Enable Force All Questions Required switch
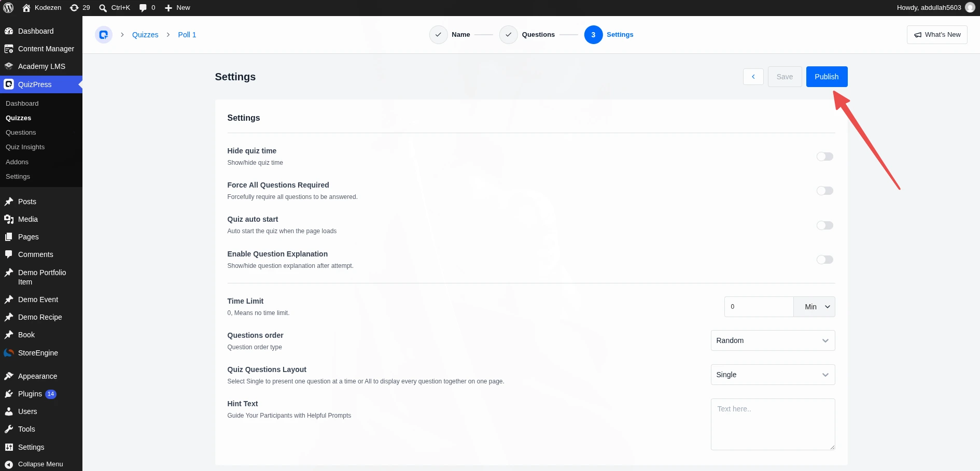980x471 pixels. point(824,191)
